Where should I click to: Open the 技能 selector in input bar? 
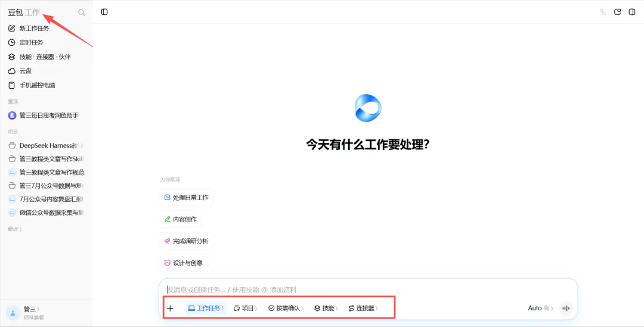[326, 308]
